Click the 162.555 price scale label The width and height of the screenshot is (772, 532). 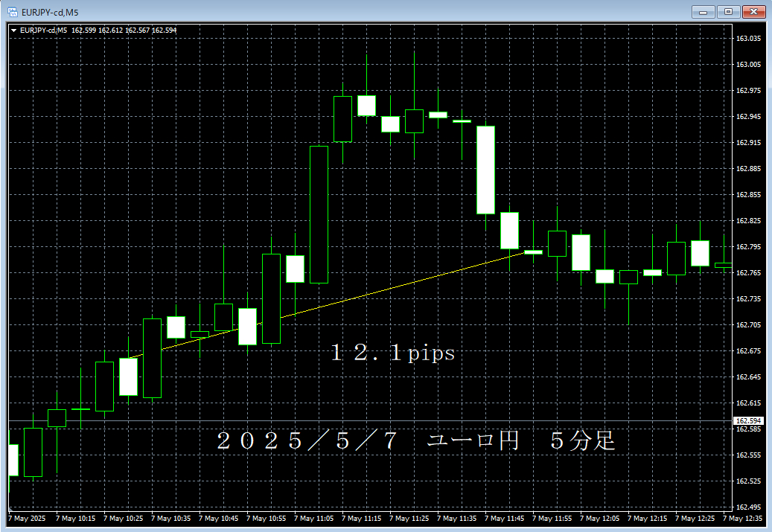click(748, 455)
